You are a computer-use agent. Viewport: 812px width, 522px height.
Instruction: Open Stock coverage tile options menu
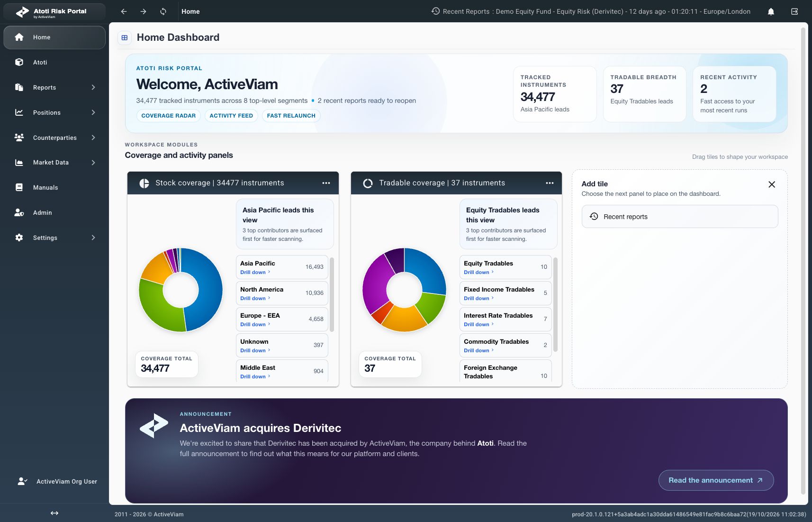[326, 183]
